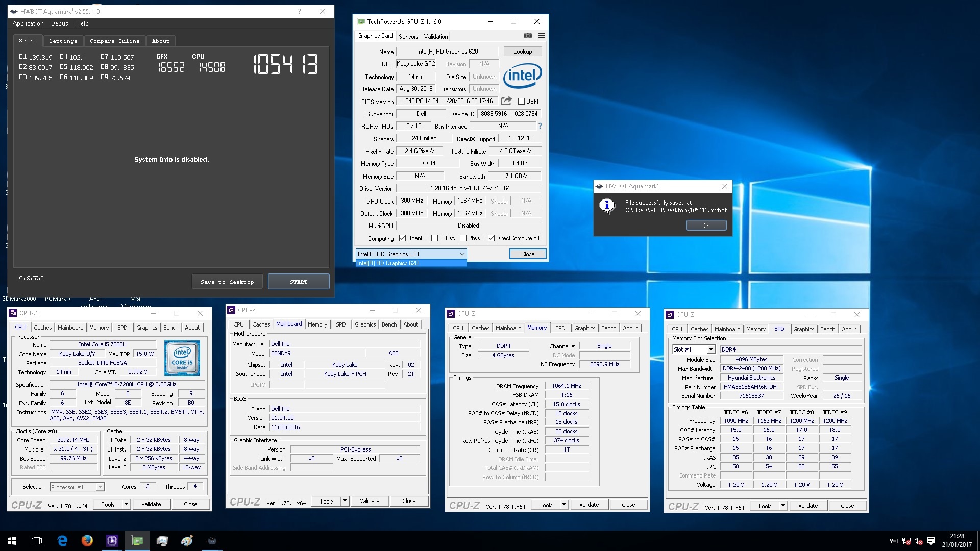The image size is (980, 551).
Task: Open the Aquamark Application menu
Action: (28, 23)
